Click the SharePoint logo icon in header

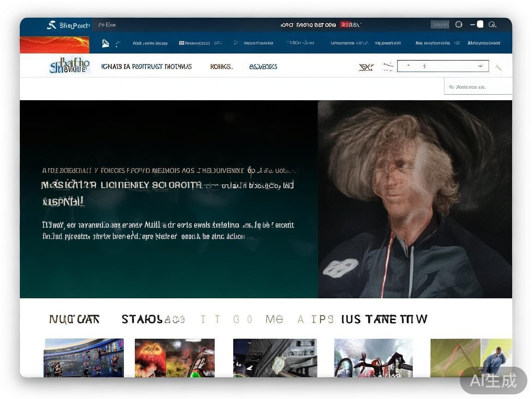(x=51, y=25)
